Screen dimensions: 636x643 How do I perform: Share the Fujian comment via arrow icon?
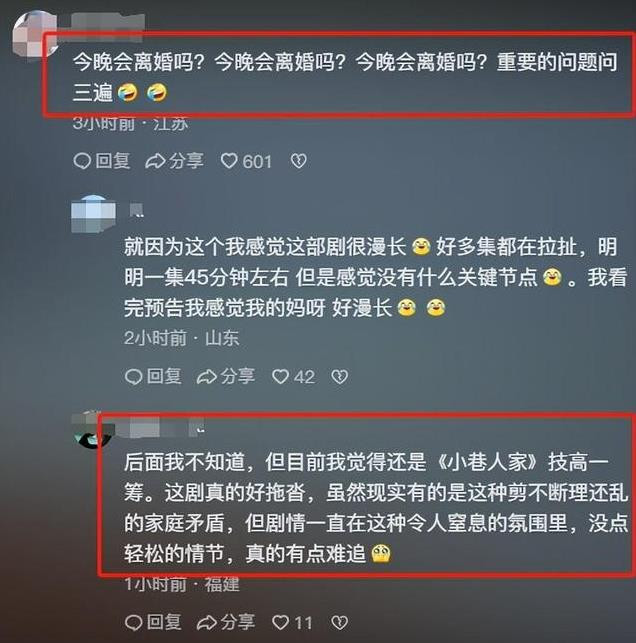207,622
